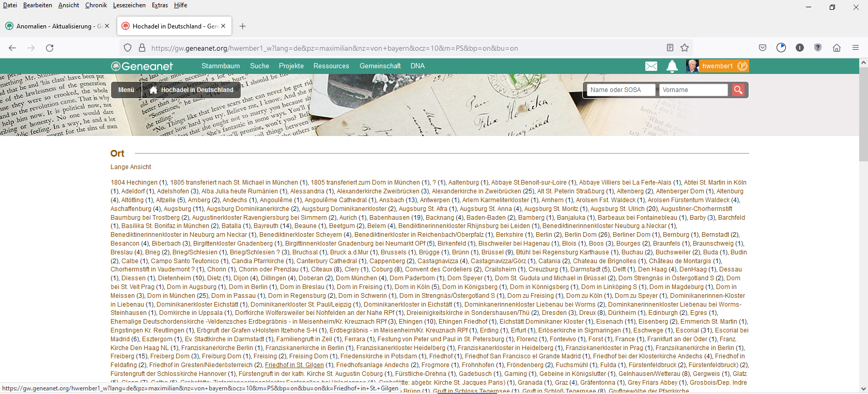The width and height of the screenshot is (868, 394).
Task: Open the hwember1 user account menu
Action: (x=717, y=66)
